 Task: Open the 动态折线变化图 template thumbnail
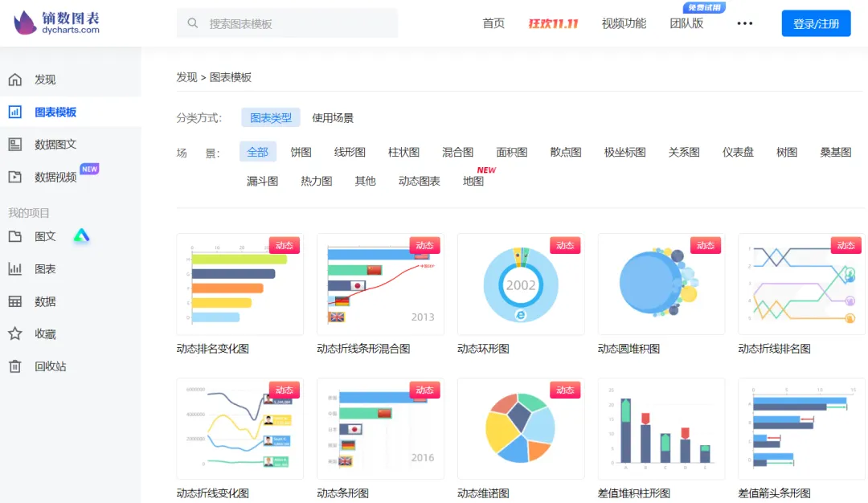(240, 428)
